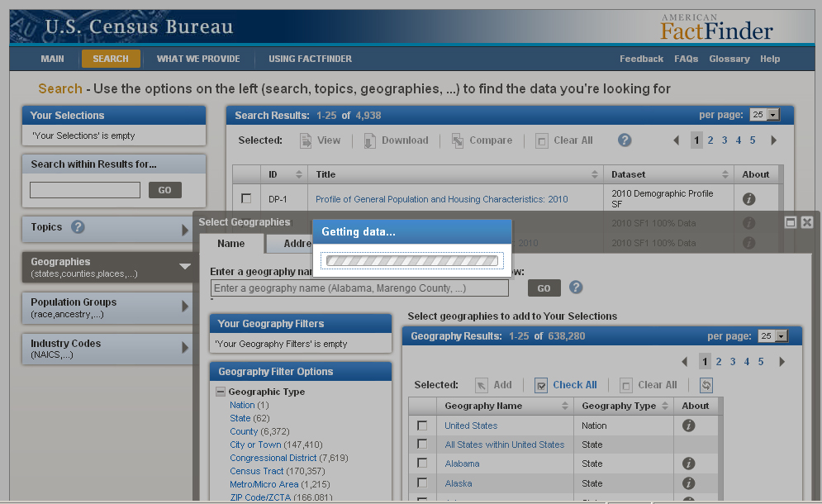Filter by Metro/Micro Area geographic type
The height and width of the screenshot is (504, 822).
264,484
